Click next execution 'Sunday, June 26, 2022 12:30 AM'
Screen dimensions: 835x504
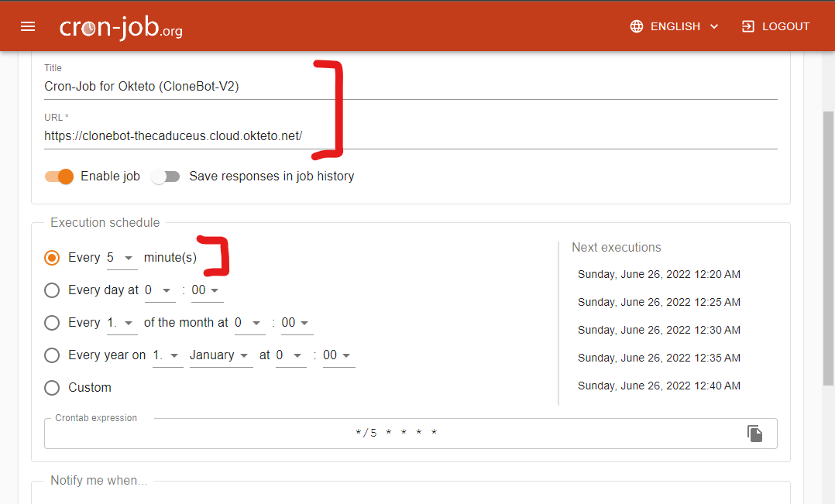point(658,330)
